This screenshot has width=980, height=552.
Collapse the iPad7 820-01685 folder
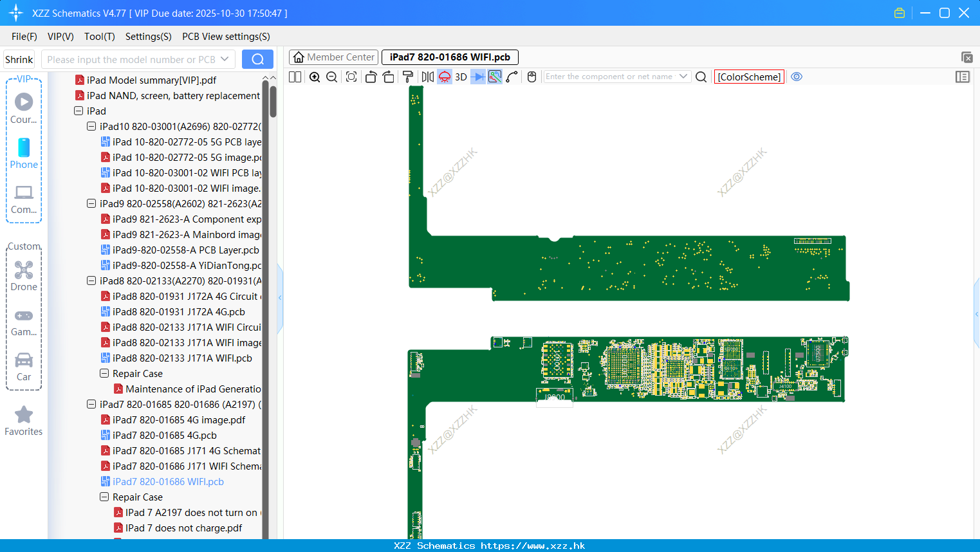[x=91, y=404]
